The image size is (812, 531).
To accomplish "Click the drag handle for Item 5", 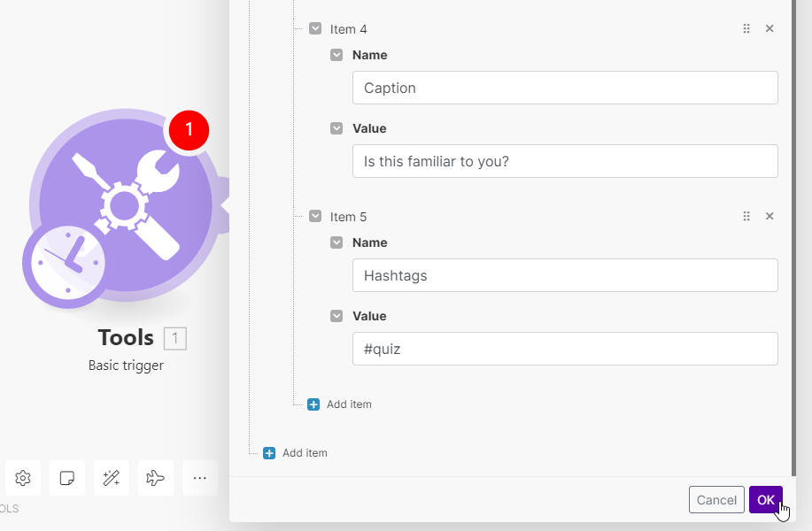I will pos(746,217).
